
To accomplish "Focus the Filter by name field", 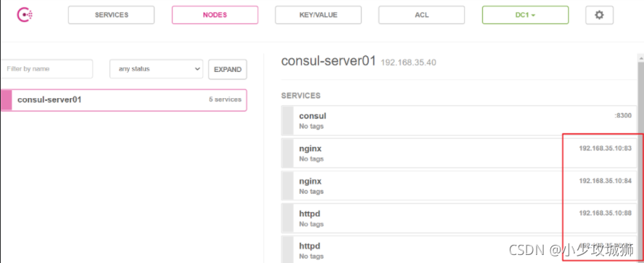I will tap(46, 69).
